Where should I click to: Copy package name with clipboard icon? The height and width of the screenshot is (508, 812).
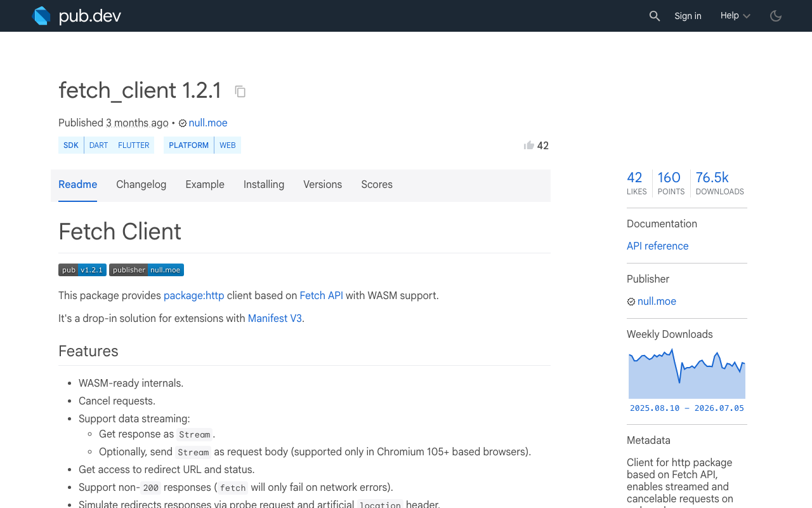tap(240, 91)
